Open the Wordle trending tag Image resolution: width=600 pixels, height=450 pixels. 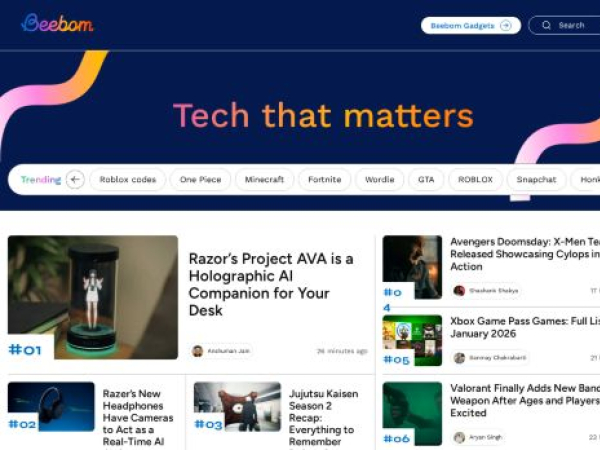tap(380, 179)
